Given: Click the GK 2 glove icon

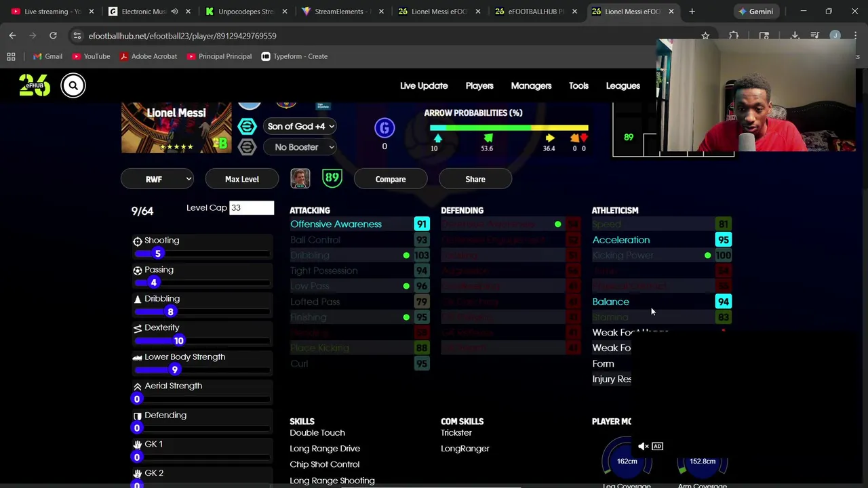Looking at the screenshot, I should tap(138, 473).
